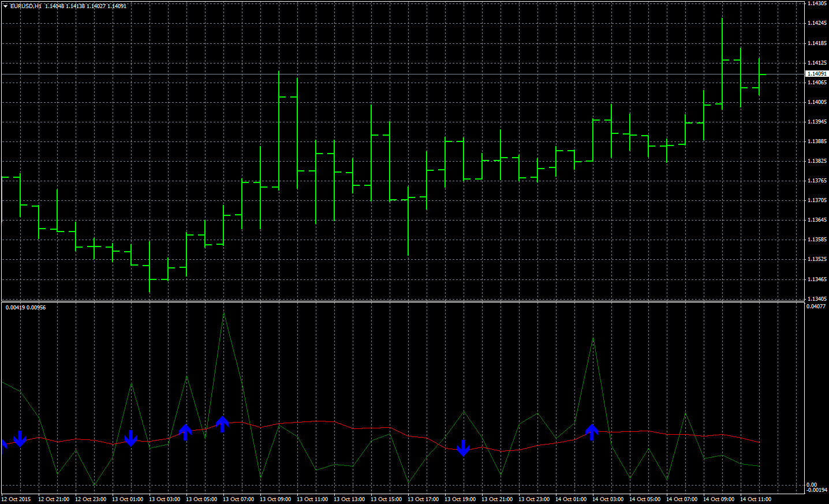Click the blue down arrow at 12 Oct 20:00
Image resolution: width=829 pixels, height=504 pixels.
(20, 439)
